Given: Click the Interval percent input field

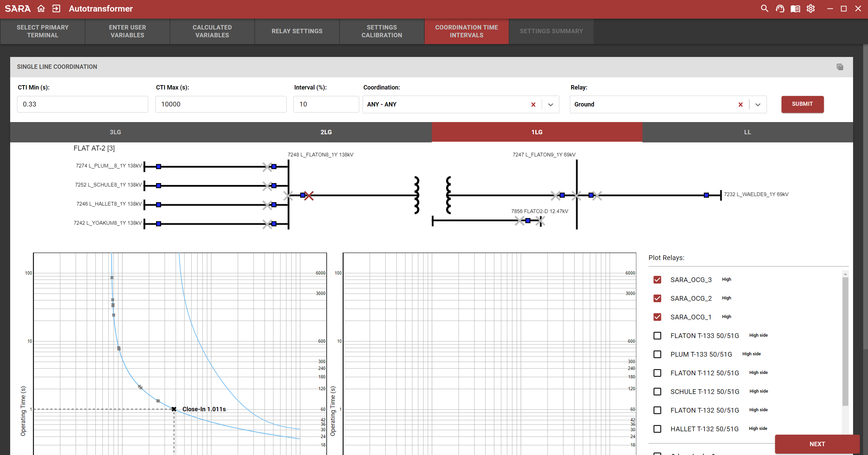Looking at the screenshot, I should coord(326,104).
